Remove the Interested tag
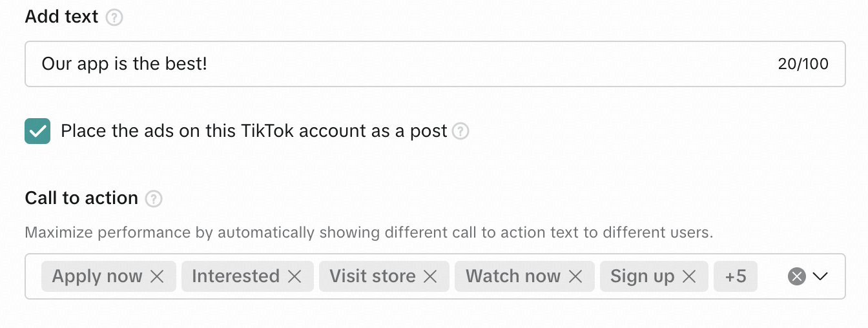This screenshot has width=868, height=328. [x=294, y=276]
